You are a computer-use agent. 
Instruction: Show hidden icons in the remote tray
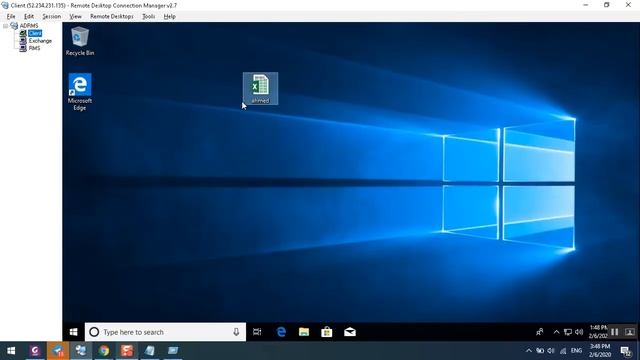pyautogui.click(x=556, y=332)
